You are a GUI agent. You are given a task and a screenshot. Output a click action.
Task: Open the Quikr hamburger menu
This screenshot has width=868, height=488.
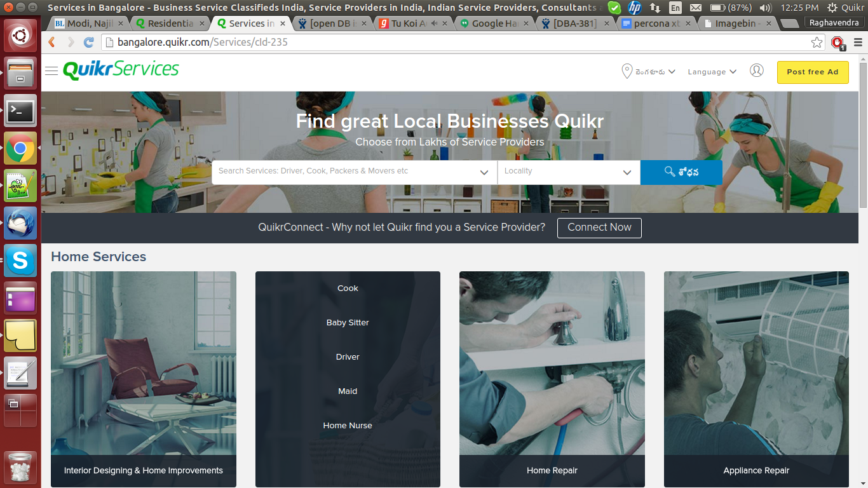pyautogui.click(x=51, y=71)
